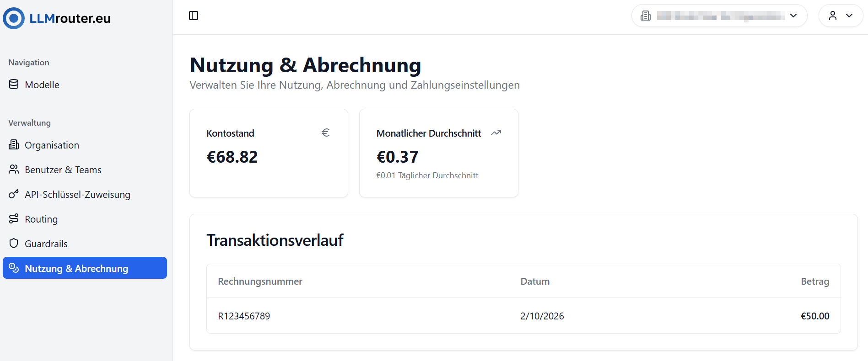Click the LLMrouter.eu logo icon
Image resolution: width=868 pixels, height=361 pixels.
tap(14, 18)
